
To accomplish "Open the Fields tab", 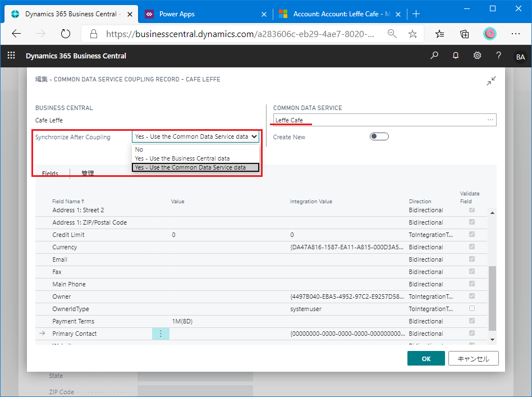I will tap(50, 173).
